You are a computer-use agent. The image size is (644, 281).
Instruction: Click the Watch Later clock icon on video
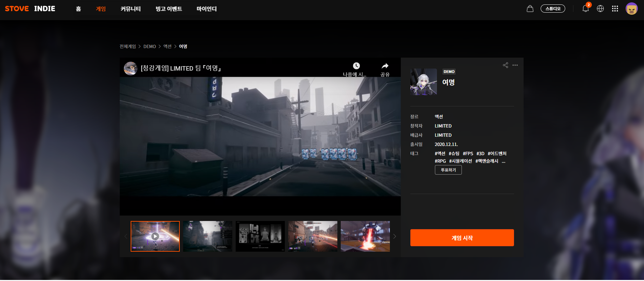(356, 66)
